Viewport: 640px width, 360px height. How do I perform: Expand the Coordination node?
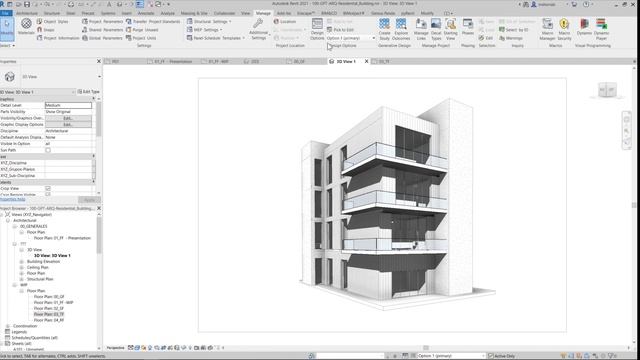[x=8, y=326]
